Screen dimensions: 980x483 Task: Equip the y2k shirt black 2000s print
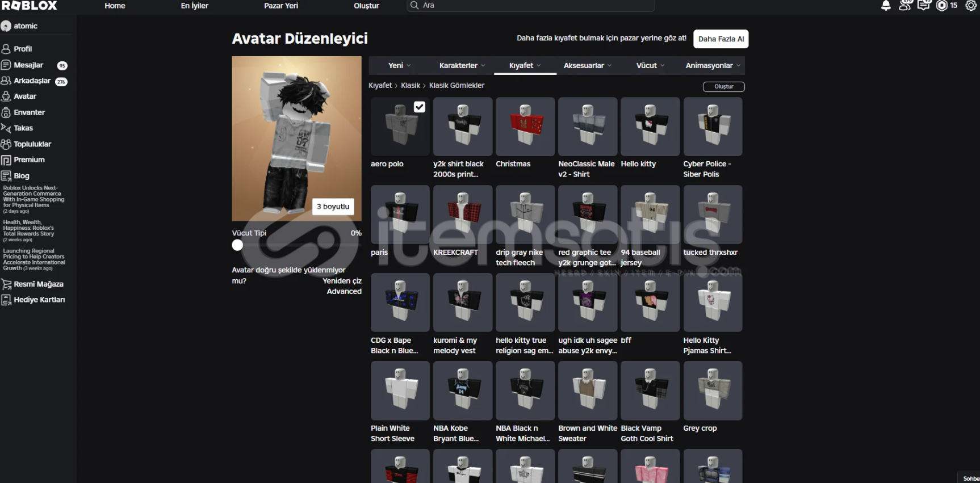pos(463,127)
